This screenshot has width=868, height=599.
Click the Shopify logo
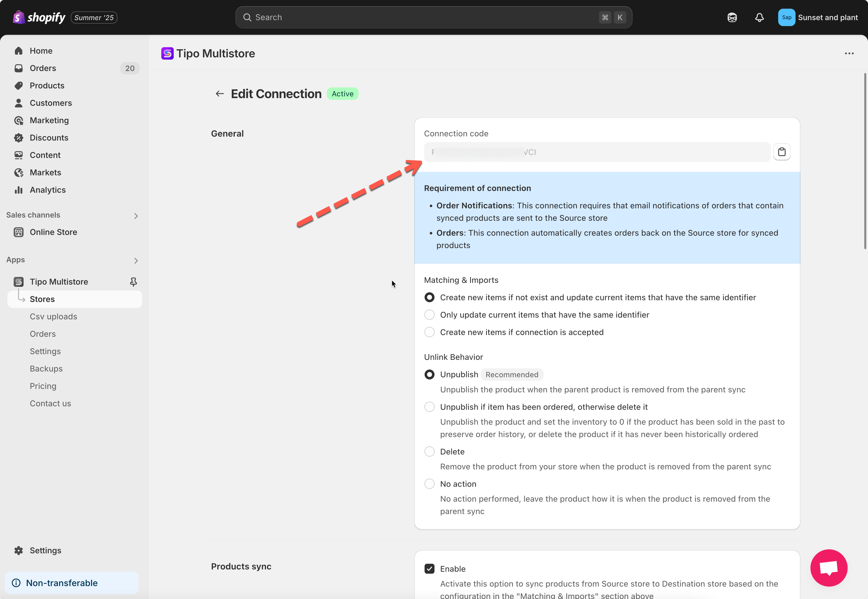coord(39,17)
